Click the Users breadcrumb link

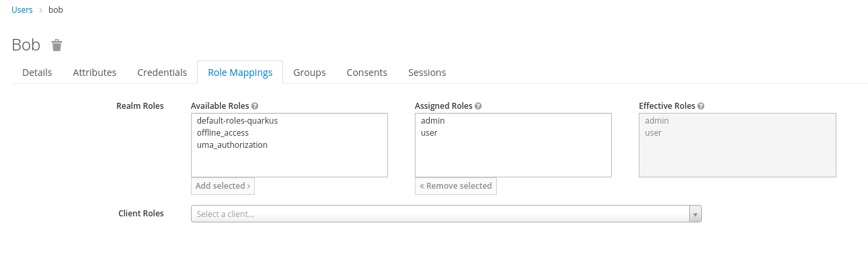click(x=22, y=10)
